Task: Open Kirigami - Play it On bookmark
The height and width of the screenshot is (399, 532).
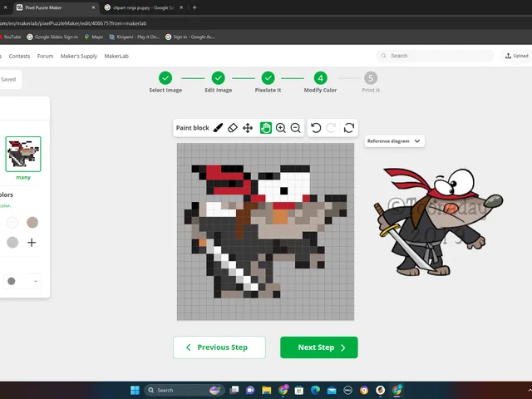Action: 135,37
